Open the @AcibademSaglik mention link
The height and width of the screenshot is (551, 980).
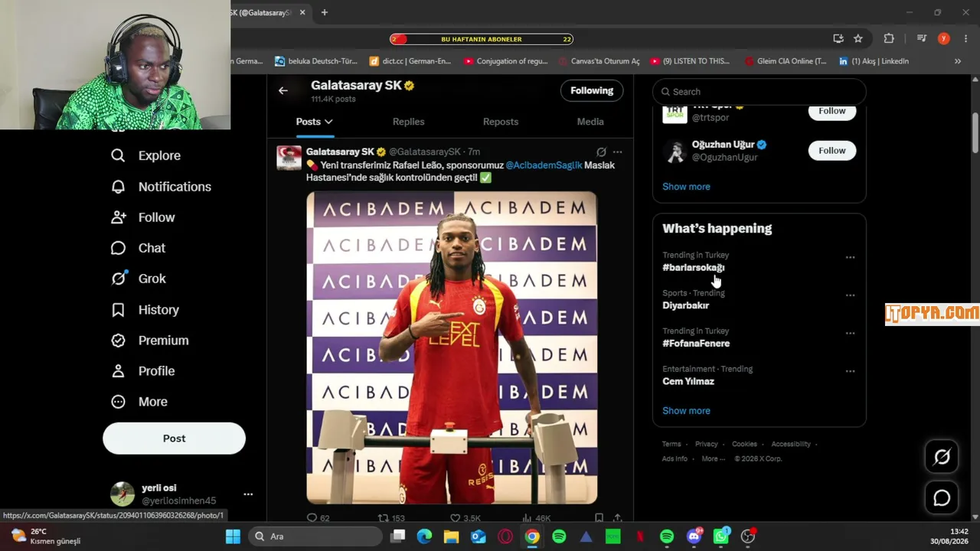coord(544,165)
